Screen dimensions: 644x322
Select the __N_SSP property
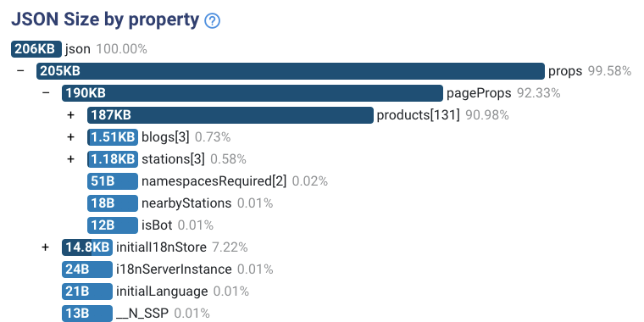pos(142,314)
